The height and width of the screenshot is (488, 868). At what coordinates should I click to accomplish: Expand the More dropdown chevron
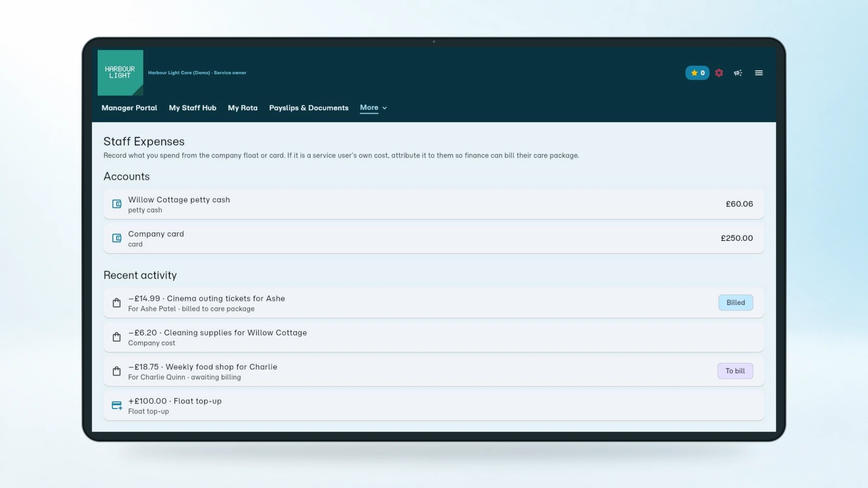point(384,108)
